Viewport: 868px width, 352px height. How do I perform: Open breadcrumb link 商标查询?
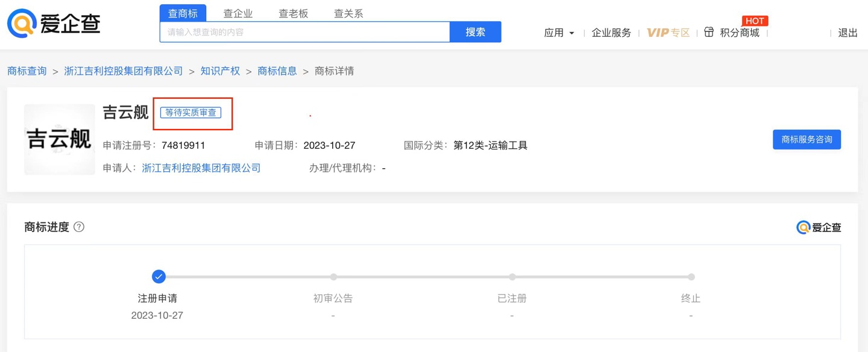[x=27, y=71]
